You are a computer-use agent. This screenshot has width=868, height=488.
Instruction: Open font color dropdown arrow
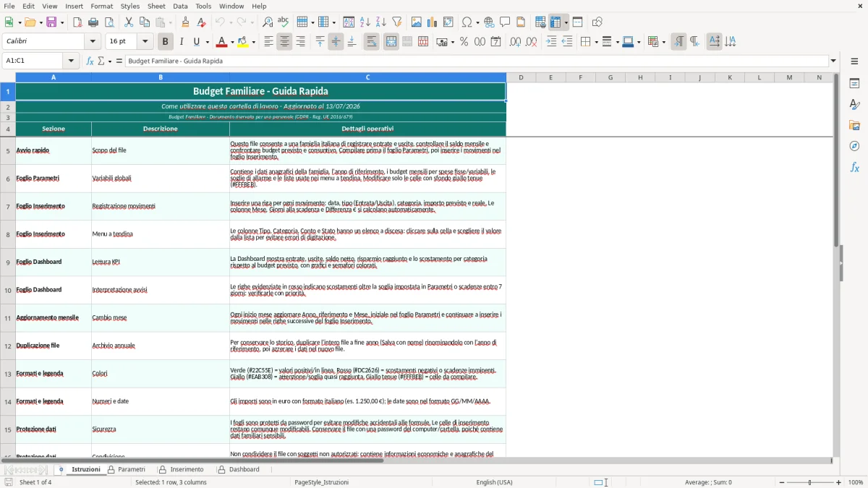[x=231, y=42]
